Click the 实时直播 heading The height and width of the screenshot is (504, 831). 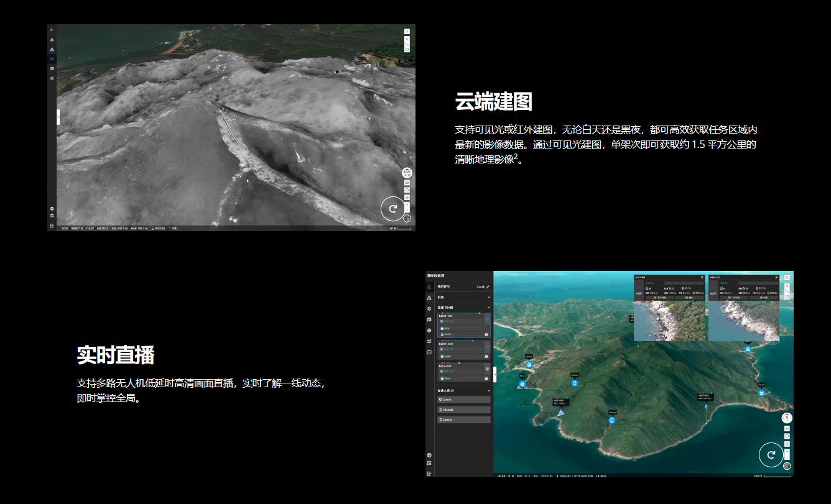pos(116,355)
